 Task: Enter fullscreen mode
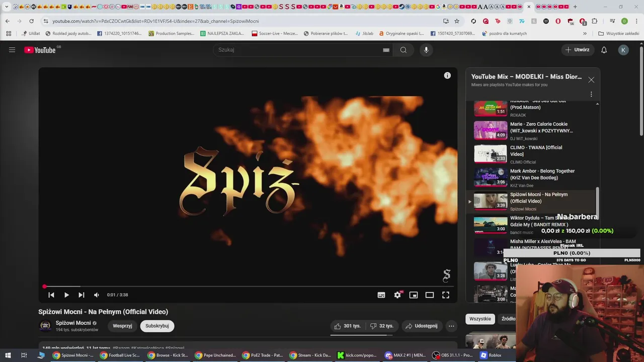[x=446, y=295]
